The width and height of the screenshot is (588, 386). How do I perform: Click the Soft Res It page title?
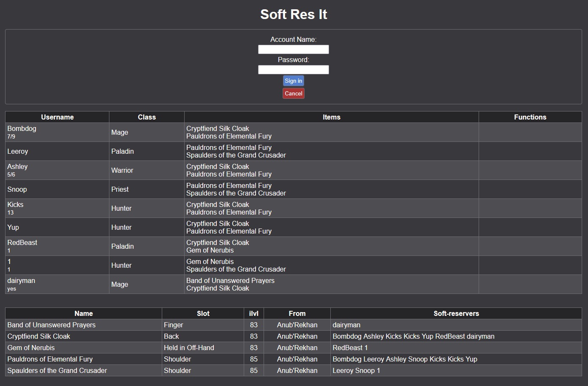(x=294, y=14)
